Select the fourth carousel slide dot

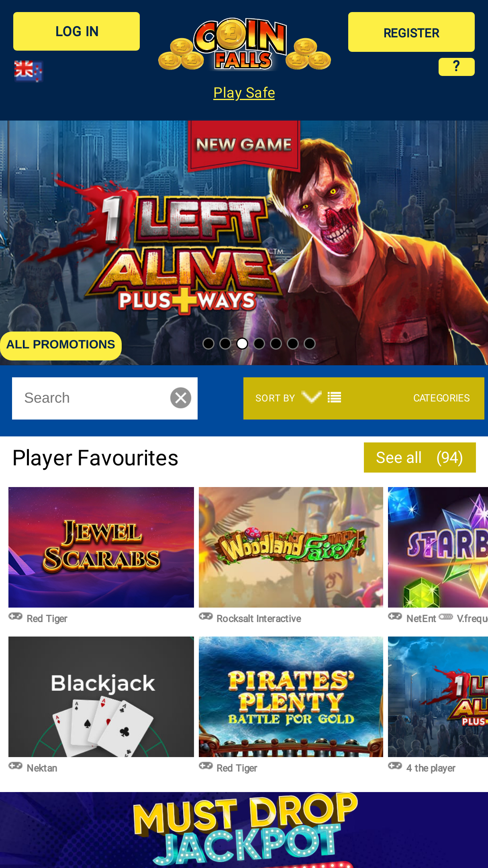click(x=259, y=344)
